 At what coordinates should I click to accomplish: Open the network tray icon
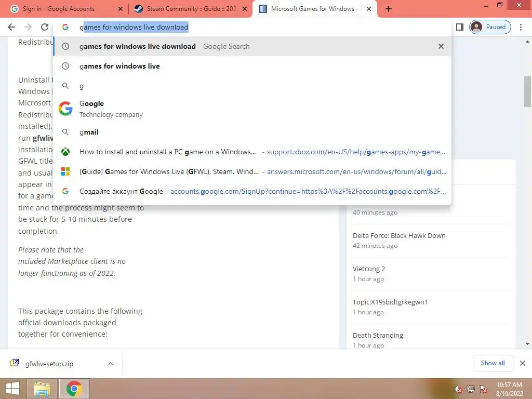point(471,389)
